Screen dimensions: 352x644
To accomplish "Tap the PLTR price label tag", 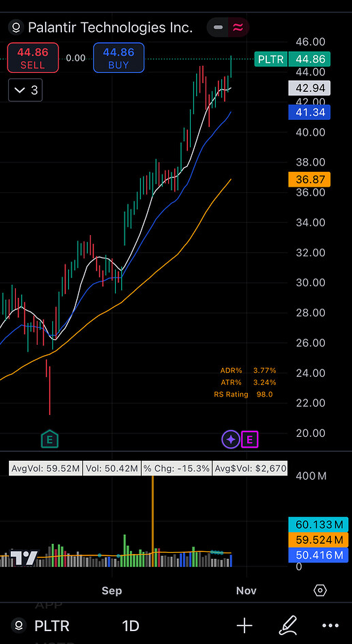I will point(270,59).
